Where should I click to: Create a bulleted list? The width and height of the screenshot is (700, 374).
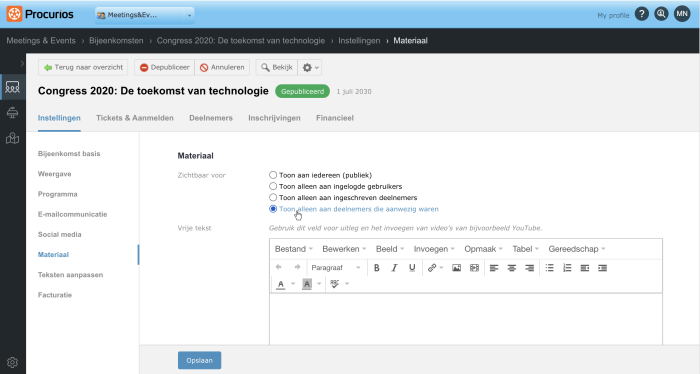click(x=550, y=268)
